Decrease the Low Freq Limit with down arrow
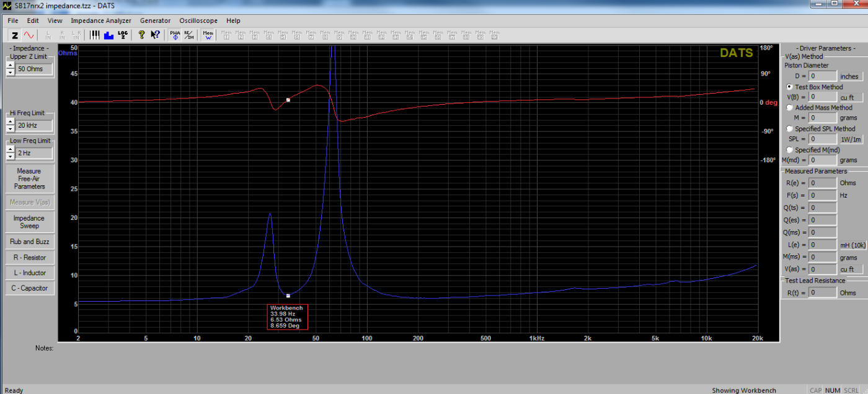The width and height of the screenshot is (868, 394). tap(10, 156)
